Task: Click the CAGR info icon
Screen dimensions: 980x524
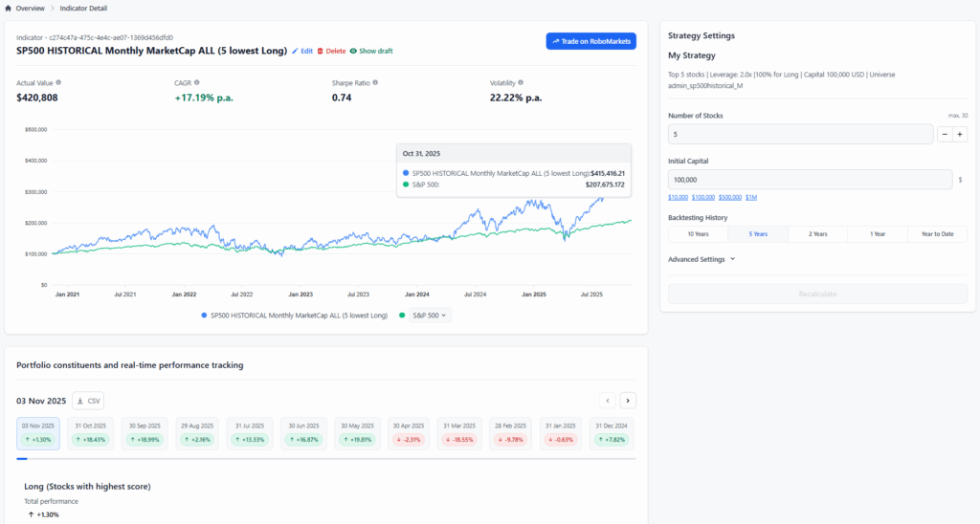Action: coord(197,82)
